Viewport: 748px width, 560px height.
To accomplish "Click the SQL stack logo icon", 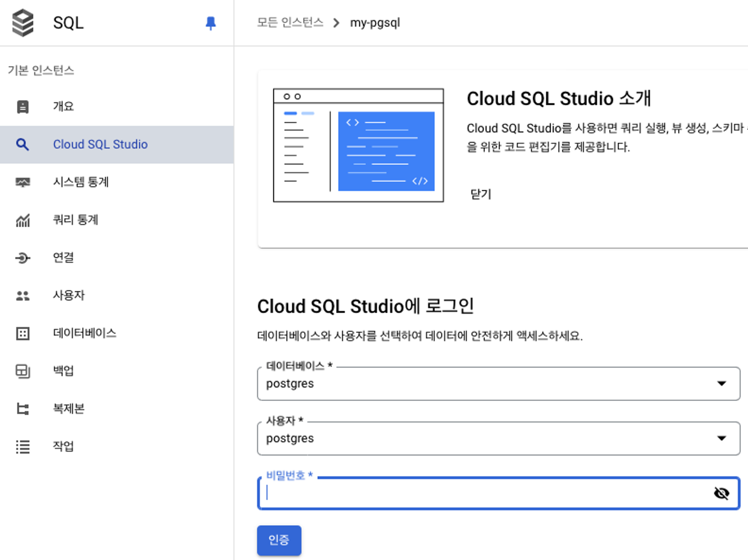I will tap(23, 23).
